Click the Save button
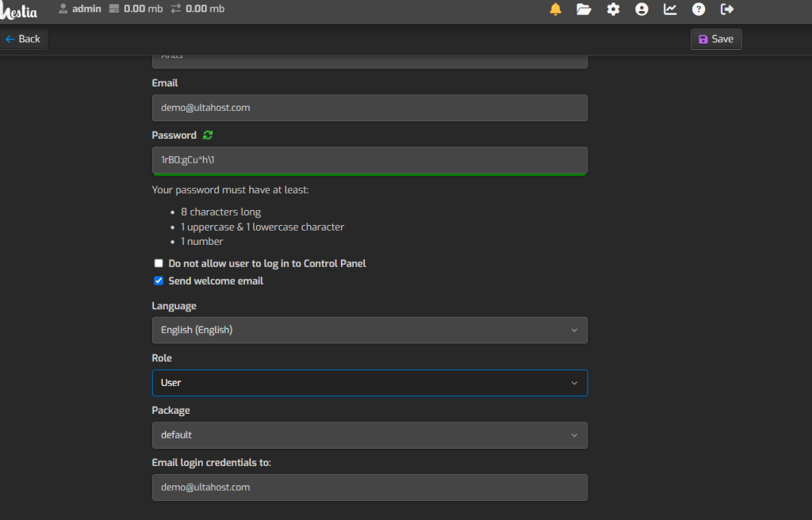This screenshot has height=520, width=812. (716, 40)
